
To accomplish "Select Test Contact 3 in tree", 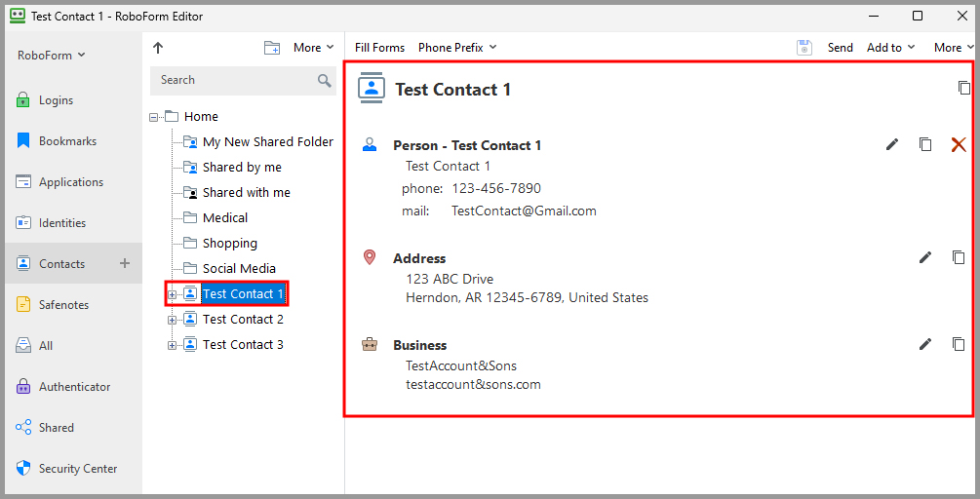I will [243, 345].
